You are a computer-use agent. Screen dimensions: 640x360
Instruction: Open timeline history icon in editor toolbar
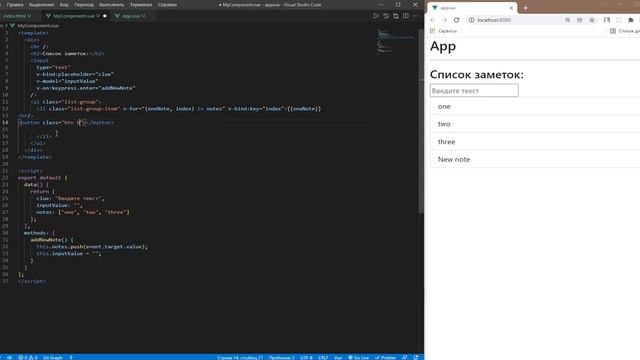tap(386, 16)
